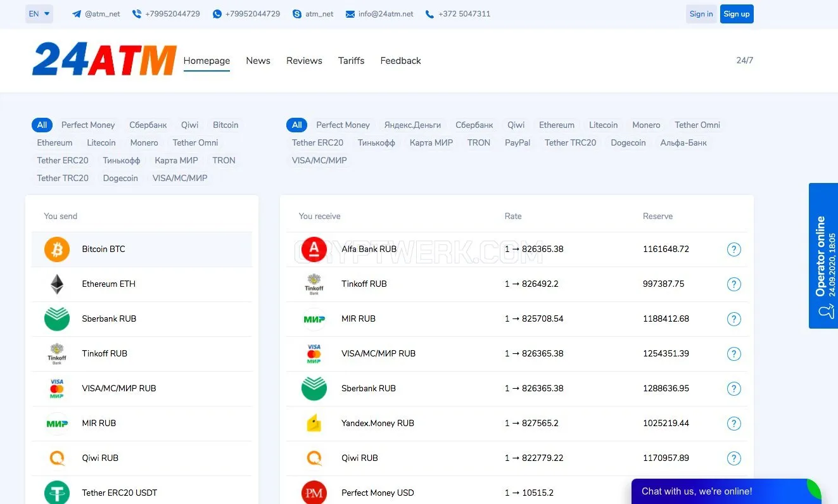The height and width of the screenshot is (504, 838).
Task: Open info help icon for VISA/MC/МИР RUB row
Action: [734, 354]
